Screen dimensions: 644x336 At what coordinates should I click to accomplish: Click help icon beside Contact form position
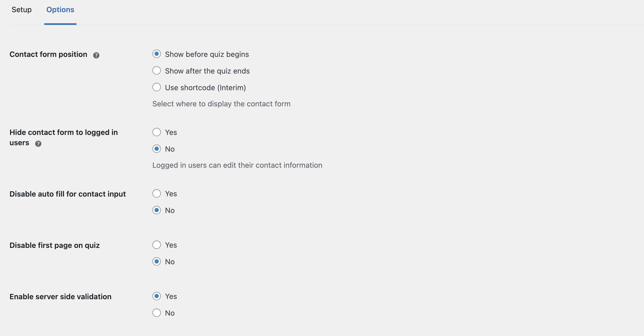pyautogui.click(x=96, y=55)
